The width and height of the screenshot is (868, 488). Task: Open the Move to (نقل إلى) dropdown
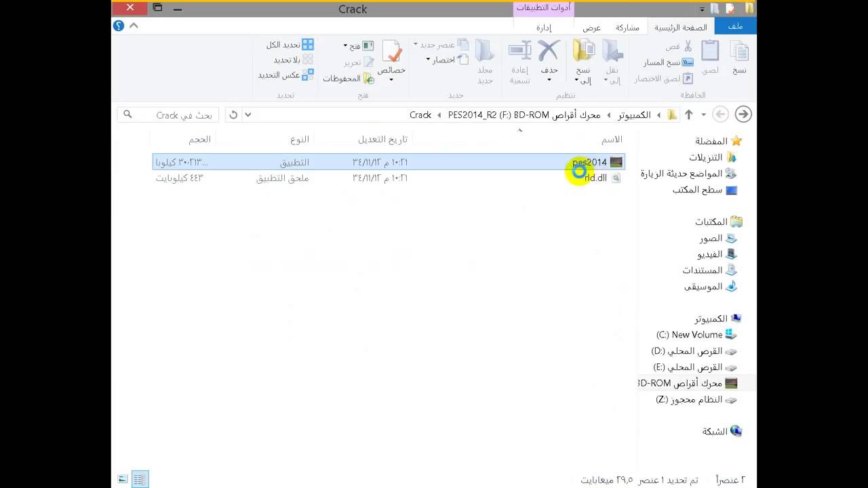(611, 75)
